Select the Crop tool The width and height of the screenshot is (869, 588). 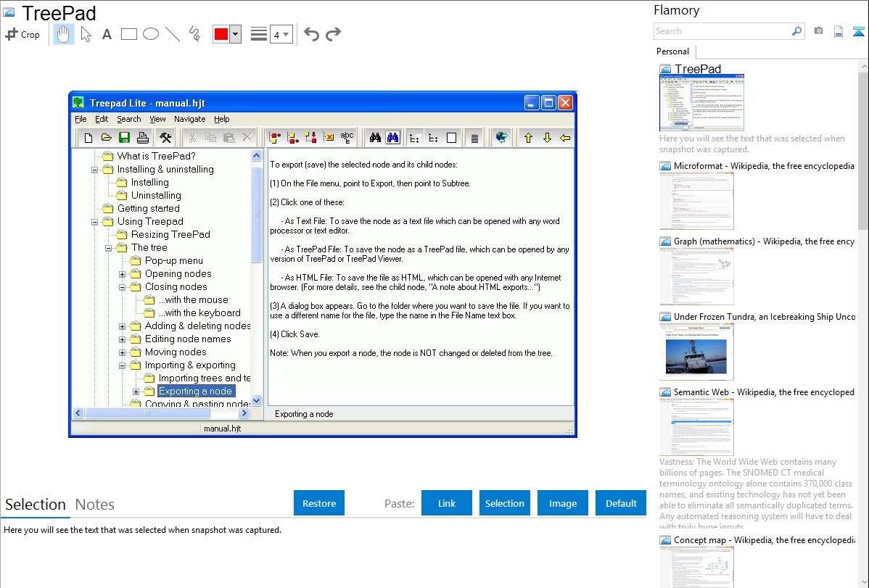[22, 34]
